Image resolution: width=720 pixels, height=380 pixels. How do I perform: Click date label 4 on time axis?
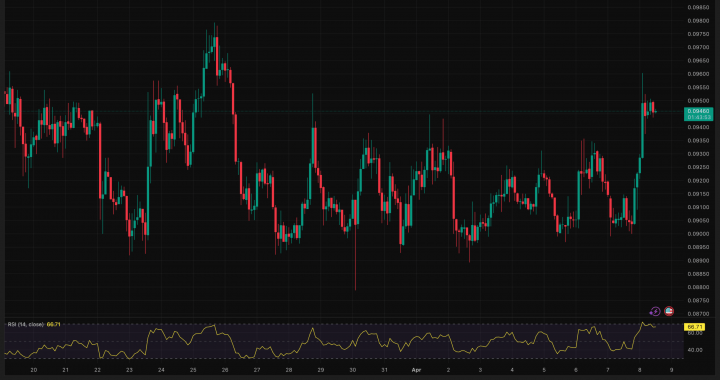(512, 370)
